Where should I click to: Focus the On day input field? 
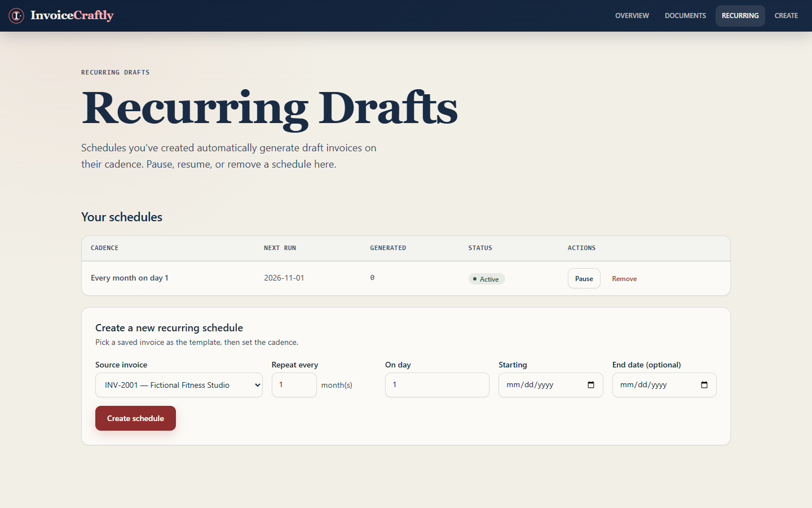[437, 385]
